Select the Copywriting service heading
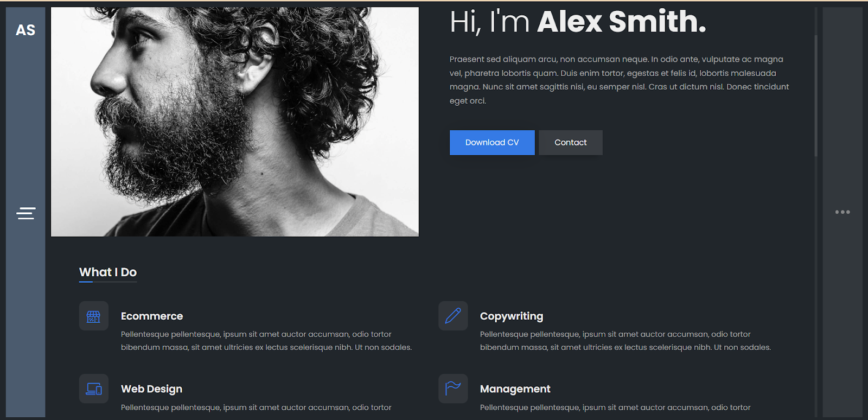Image resolution: width=868 pixels, height=420 pixels. [x=512, y=316]
